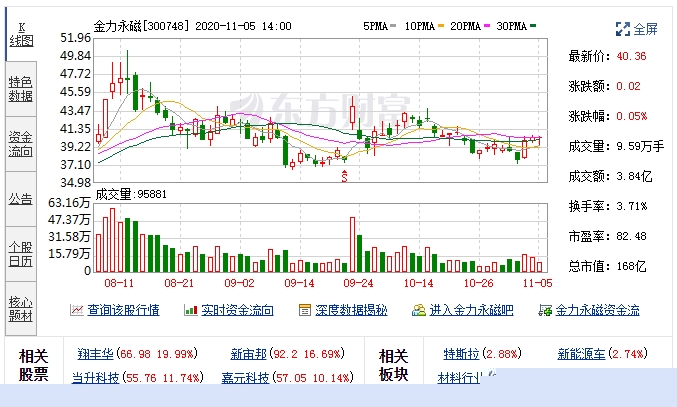The height and width of the screenshot is (407, 677).
Task: Click the fullscreen expand icon
Action: (622, 29)
